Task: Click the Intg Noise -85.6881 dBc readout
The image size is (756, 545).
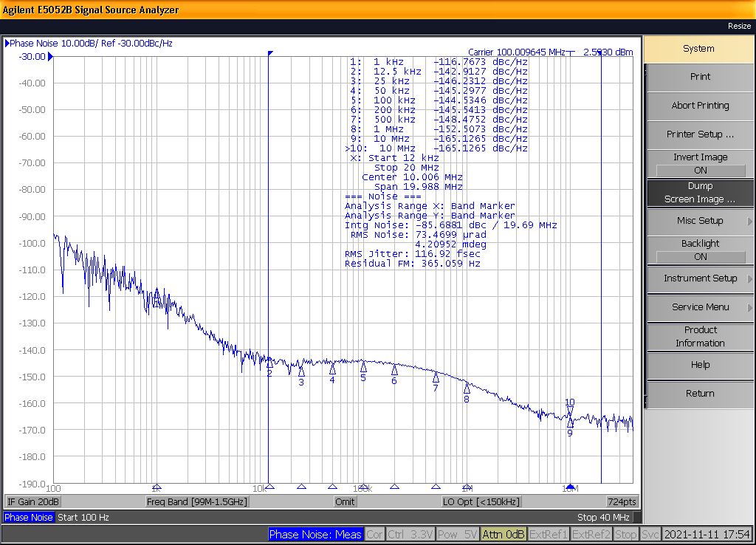Action: pos(451,225)
